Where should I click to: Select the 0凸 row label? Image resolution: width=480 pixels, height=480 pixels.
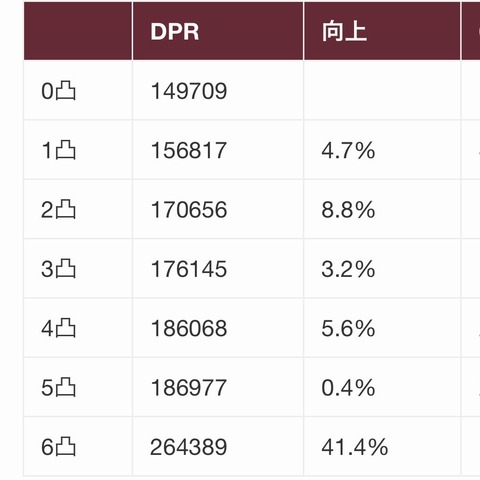point(58,91)
